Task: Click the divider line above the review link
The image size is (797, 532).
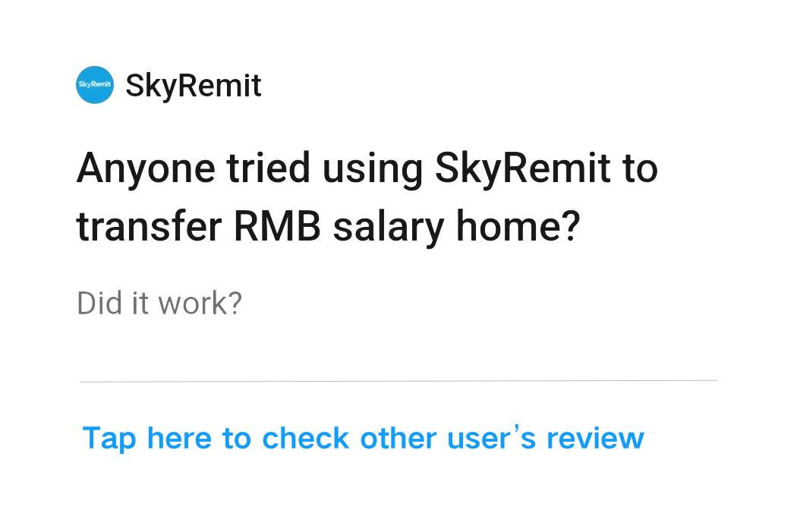Action: tap(398, 380)
